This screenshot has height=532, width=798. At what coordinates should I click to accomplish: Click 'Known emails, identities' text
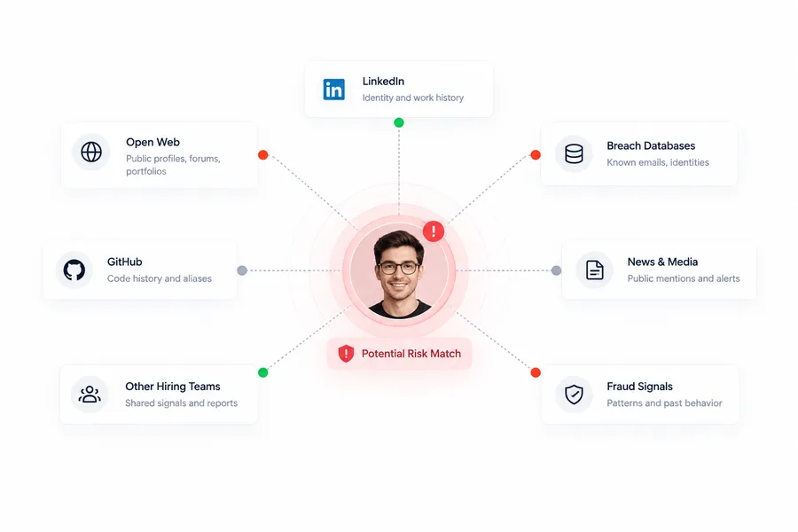pos(658,162)
